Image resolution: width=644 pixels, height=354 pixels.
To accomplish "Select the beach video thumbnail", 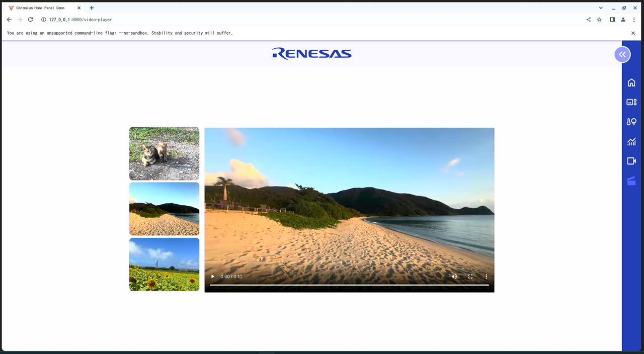I will (x=164, y=209).
